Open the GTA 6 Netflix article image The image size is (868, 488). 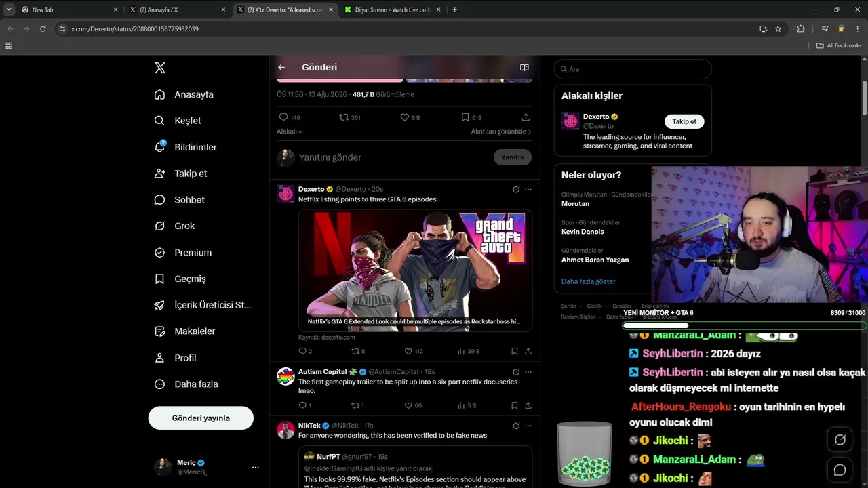pos(415,271)
